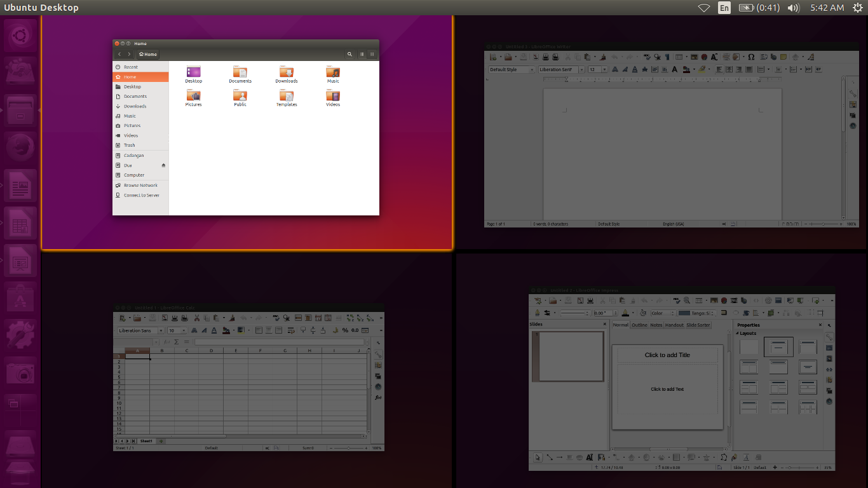Click the zoom slider in Writer status bar
This screenshot has width=868, height=488.
[823, 224]
